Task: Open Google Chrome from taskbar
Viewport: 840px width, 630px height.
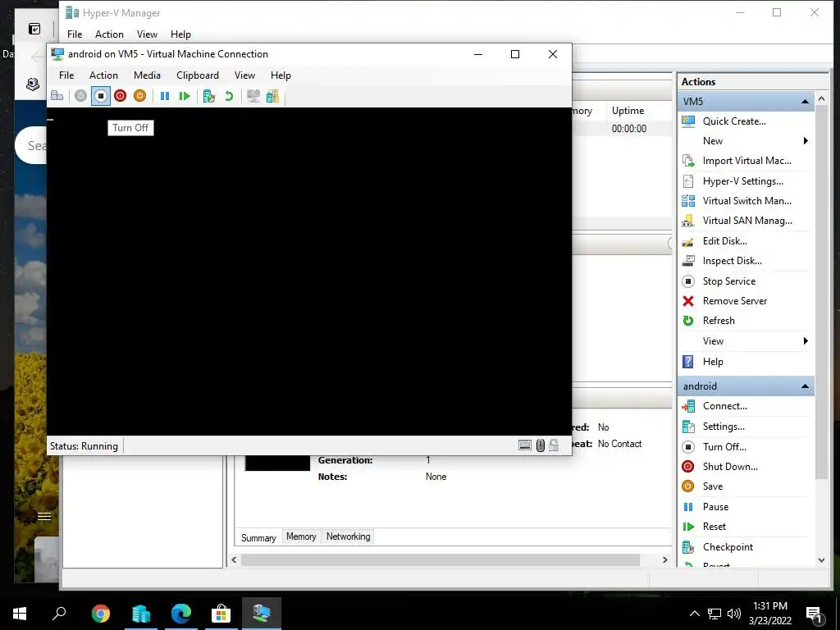Action: click(100, 614)
